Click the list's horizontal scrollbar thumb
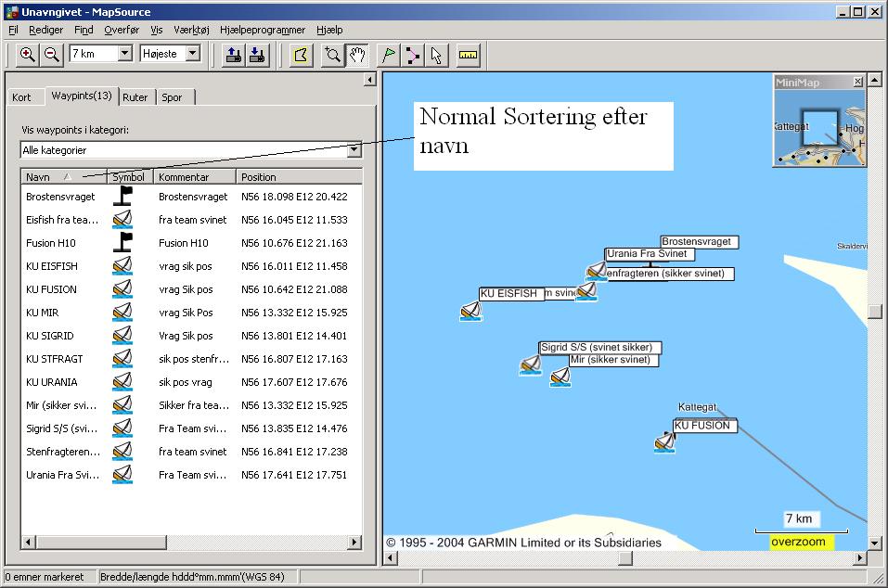This screenshot has height=588, width=888. [x=101, y=543]
